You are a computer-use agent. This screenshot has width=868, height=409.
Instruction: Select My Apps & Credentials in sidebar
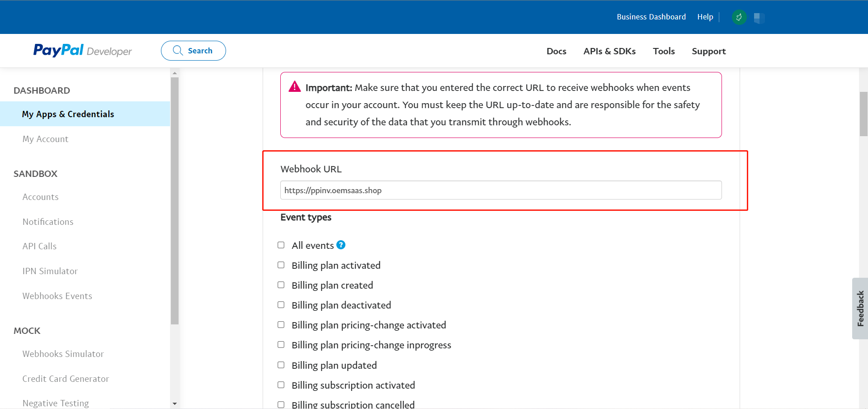point(85,114)
